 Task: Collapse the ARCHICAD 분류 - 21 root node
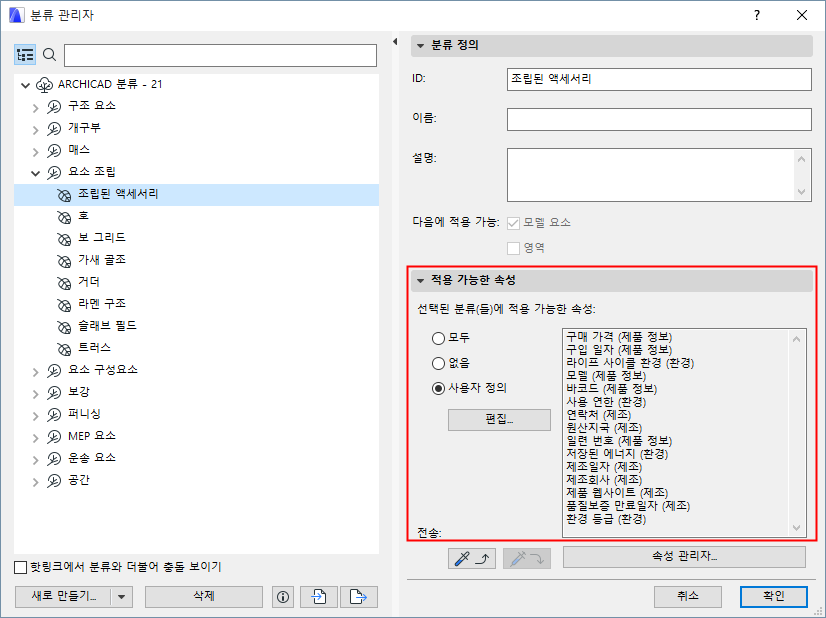[25, 85]
